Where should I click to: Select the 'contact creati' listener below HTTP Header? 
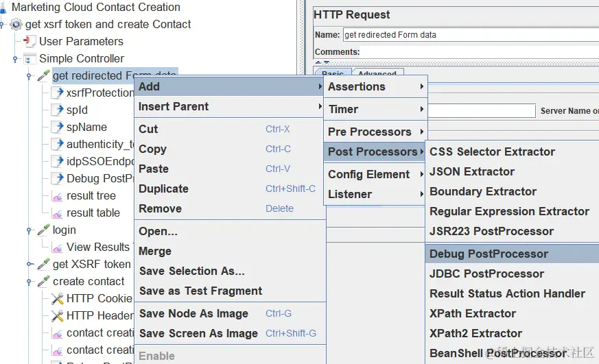[100, 332]
